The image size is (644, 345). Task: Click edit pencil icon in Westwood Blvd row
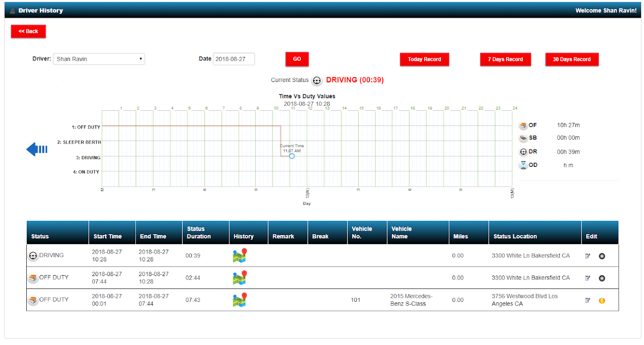click(x=588, y=300)
